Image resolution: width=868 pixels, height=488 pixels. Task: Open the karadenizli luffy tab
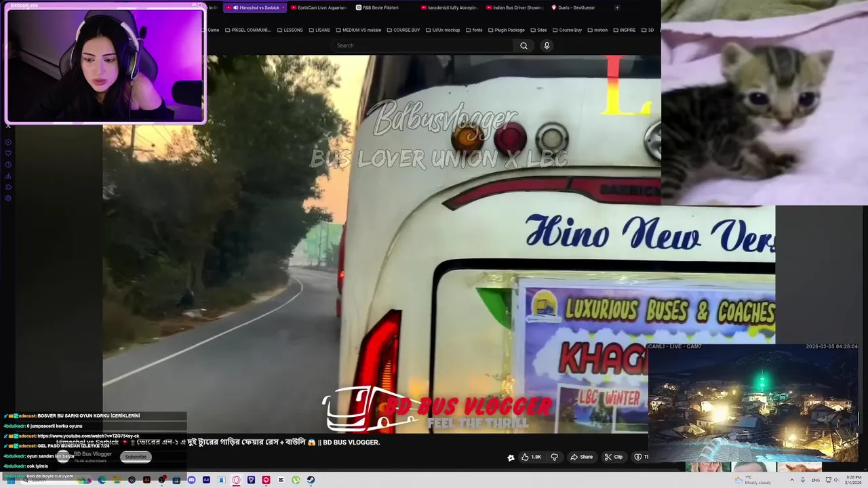(450, 7)
